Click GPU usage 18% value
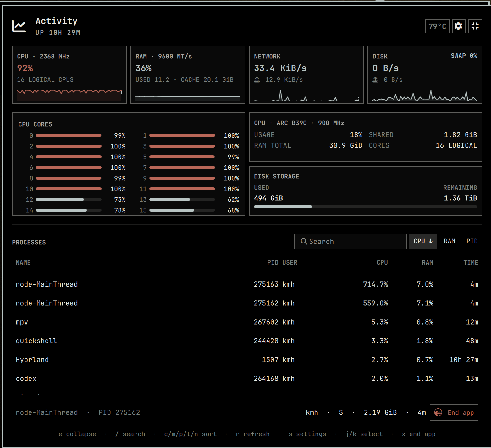This screenshot has height=448, width=491. pyautogui.click(x=356, y=135)
